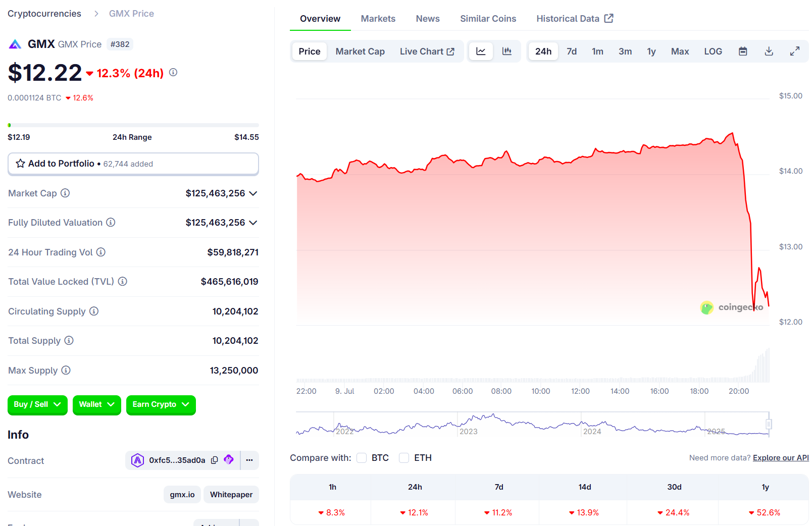Click the 24h Range progress bar
The width and height of the screenshot is (812, 526).
pyautogui.click(x=133, y=125)
